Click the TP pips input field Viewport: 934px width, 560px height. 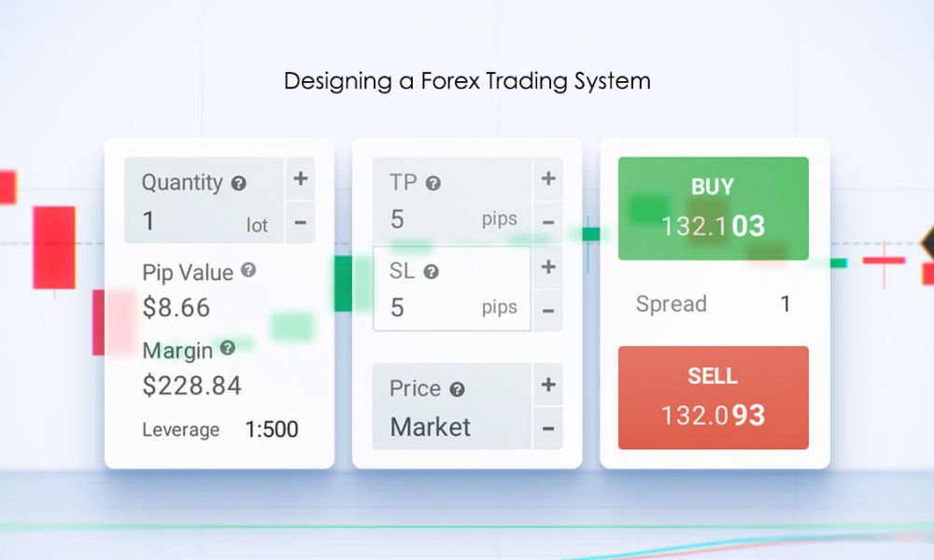pyautogui.click(x=452, y=220)
